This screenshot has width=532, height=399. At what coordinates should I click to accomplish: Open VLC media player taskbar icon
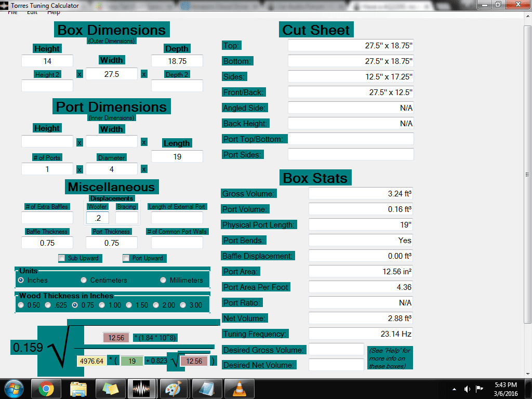click(x=239, y=389)
